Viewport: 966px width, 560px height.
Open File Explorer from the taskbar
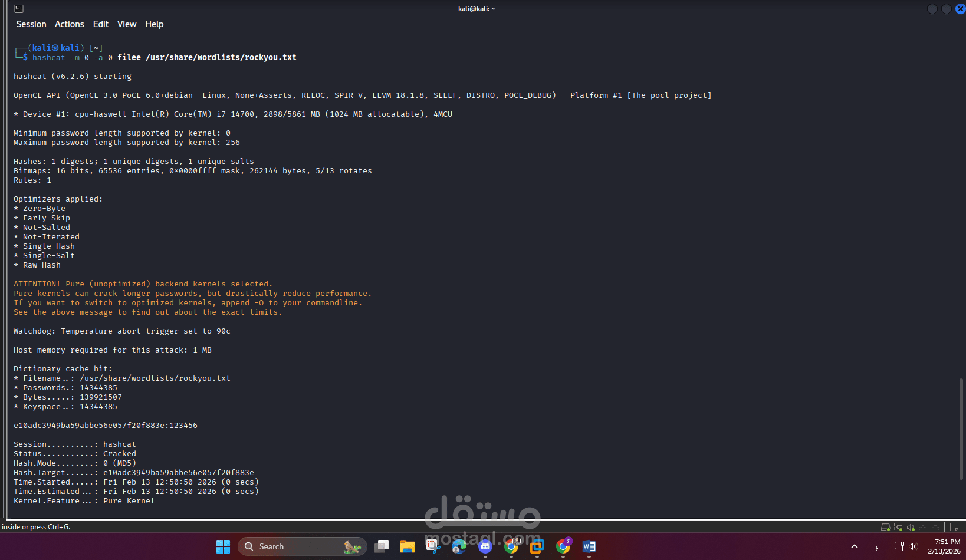click(x=408, y=546)
